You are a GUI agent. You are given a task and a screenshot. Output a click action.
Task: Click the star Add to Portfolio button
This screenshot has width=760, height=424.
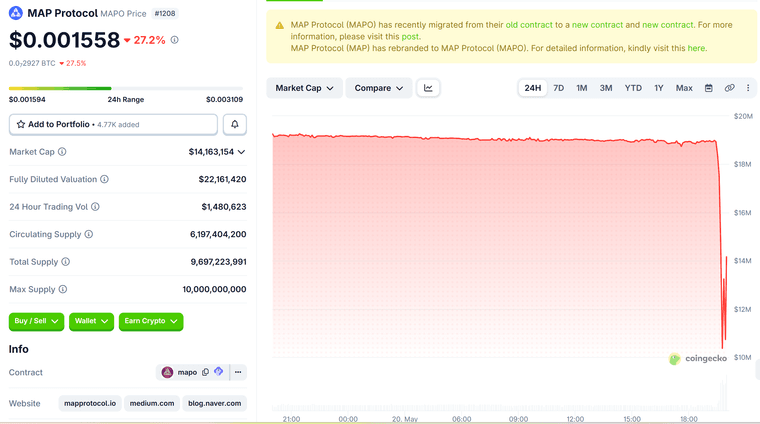113,125
